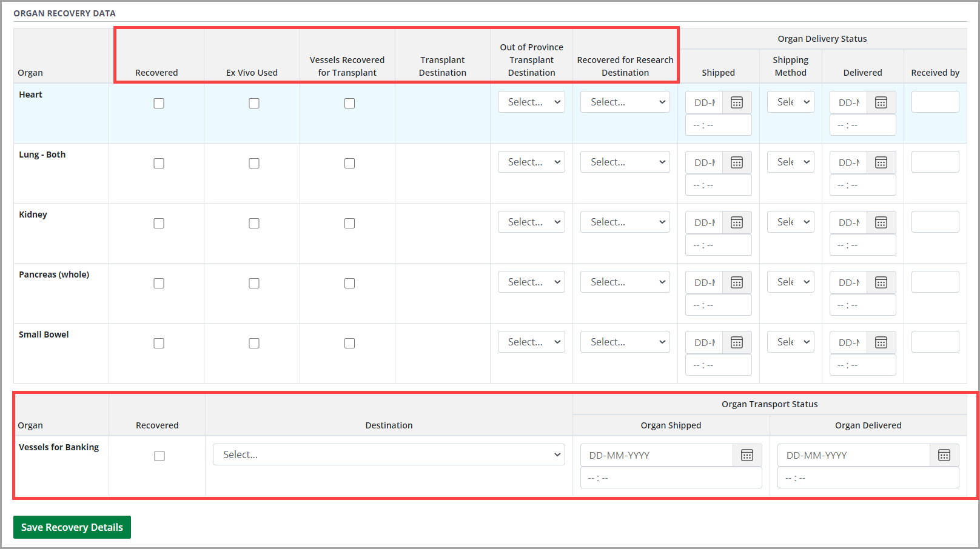Open the Shipped calendar for Pancreas (whole)
The image size is (980, 549).
coord(736,282)
